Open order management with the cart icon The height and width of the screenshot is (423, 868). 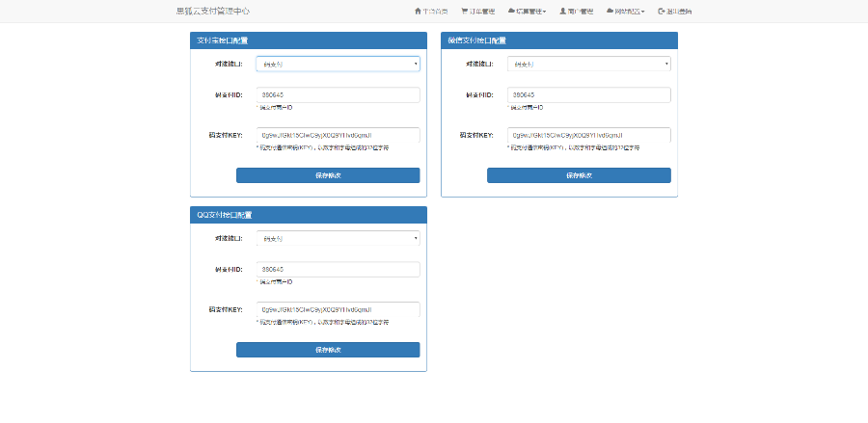click(x=477, y=11)
